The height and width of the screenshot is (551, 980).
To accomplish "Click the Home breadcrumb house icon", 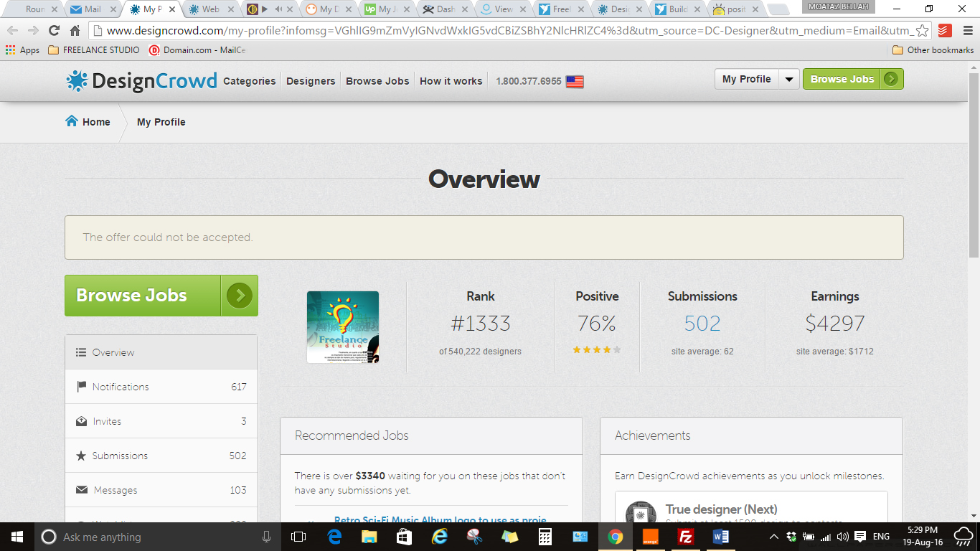I will [72, 121].
